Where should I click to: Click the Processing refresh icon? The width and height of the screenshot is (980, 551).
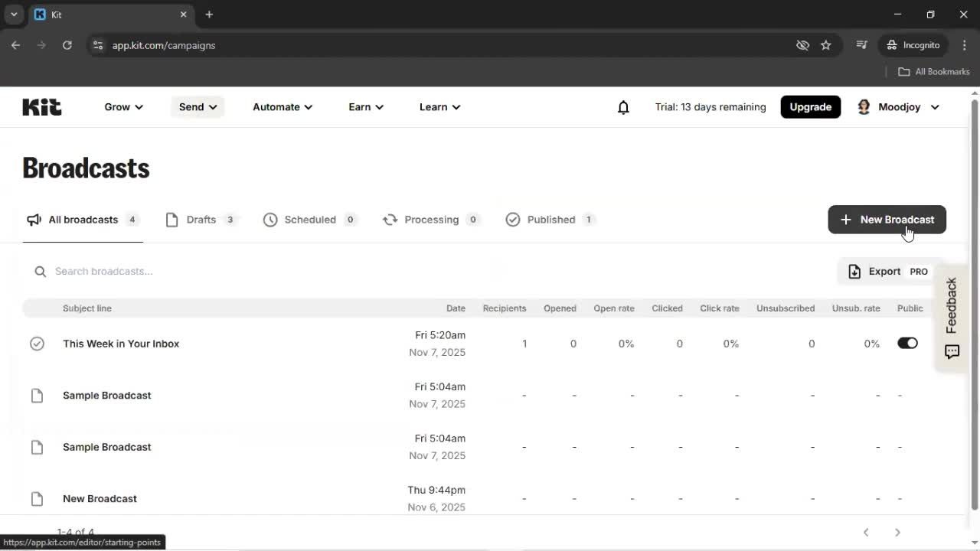(x=390, y=220)
